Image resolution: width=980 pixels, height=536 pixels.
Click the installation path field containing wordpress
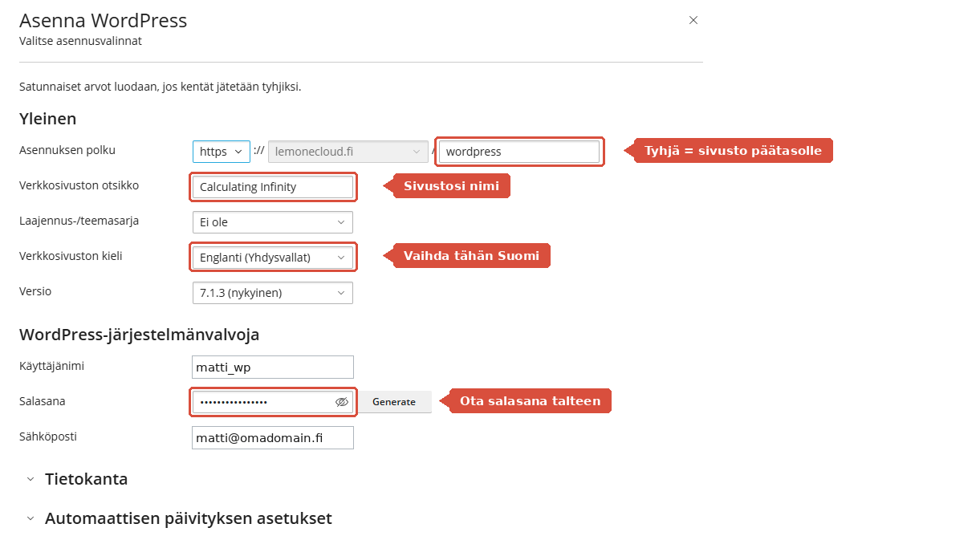tap(518, 151)
